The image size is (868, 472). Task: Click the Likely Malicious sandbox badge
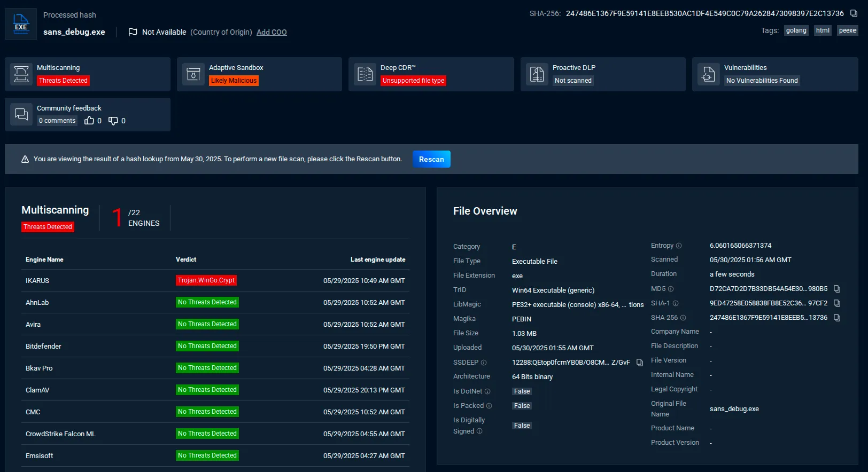[234, 81]
